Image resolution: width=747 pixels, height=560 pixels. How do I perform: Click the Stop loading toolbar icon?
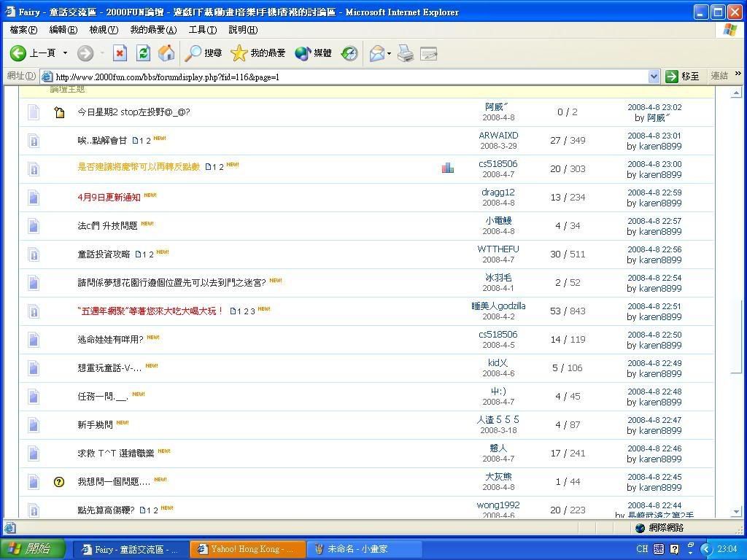(120, 53)
